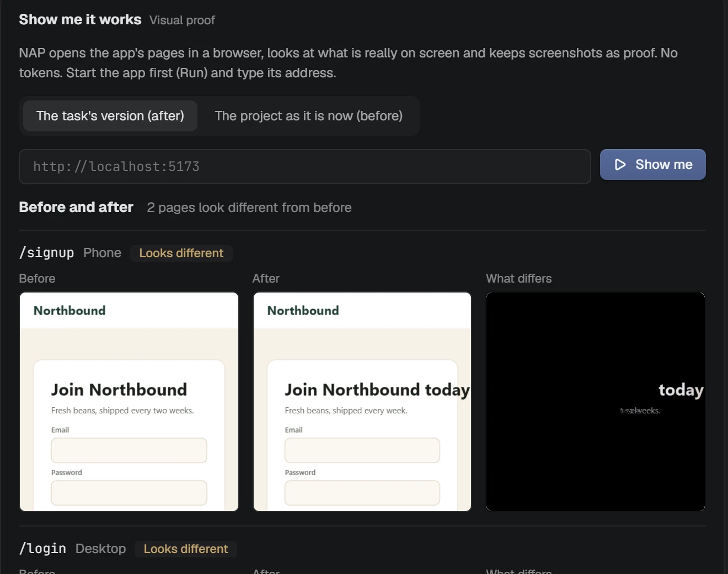Image resolution: width=728 pixels, height=574 pixels.
Task: Click the Phone label beside /signup
Action: click(x=102, y=253)
